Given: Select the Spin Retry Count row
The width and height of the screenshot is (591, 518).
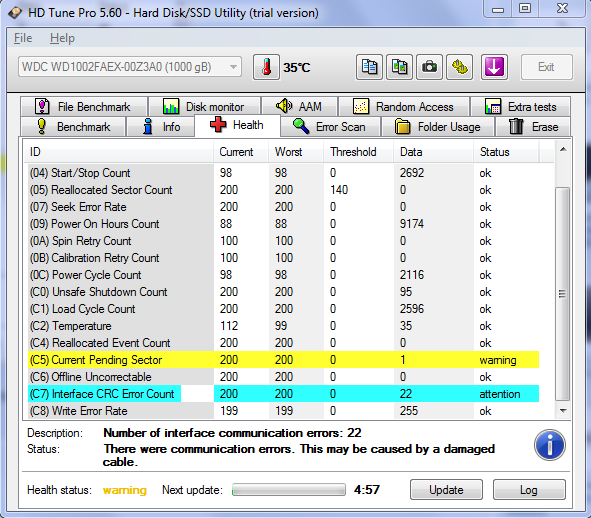Looking at the screenshot, I should [x=283, y=241].
